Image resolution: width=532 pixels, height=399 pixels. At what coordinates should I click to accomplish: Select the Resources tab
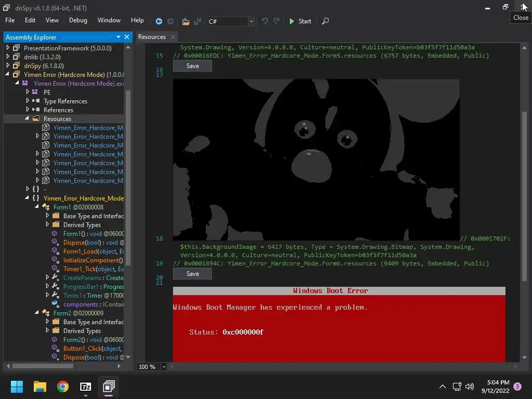[152, 37]
